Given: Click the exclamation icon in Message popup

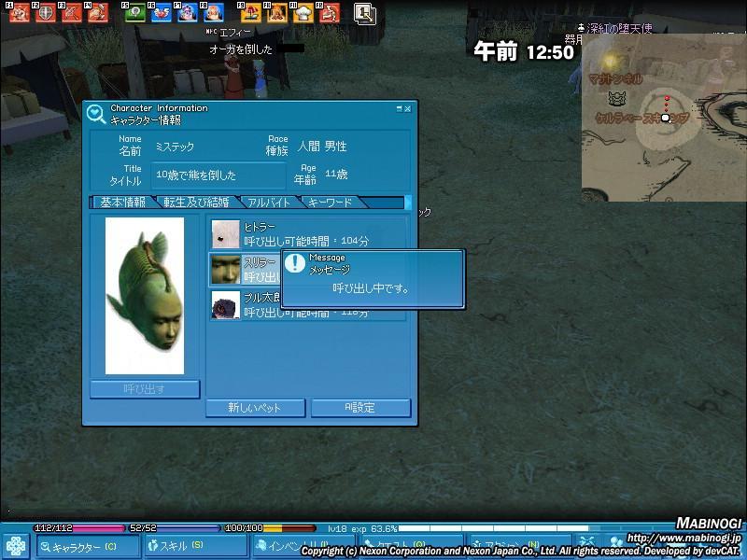Looking at the screenshot, I should point(295,263).
